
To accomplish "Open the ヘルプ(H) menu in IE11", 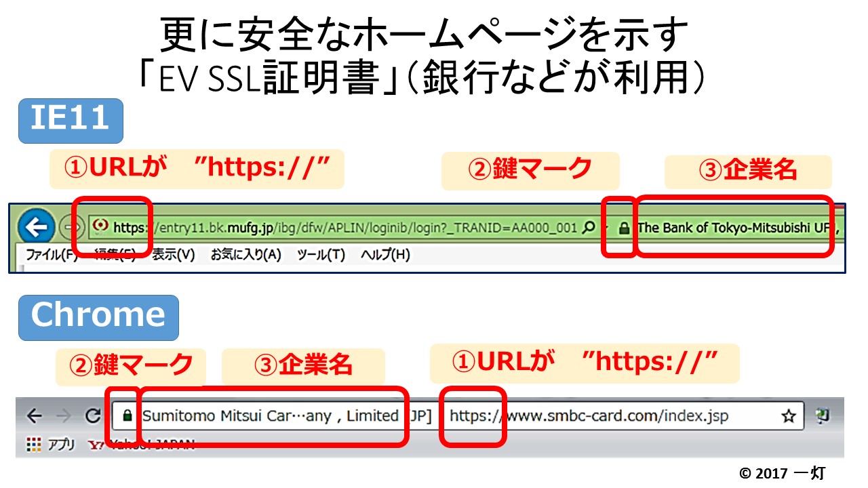I will [385, 255].
